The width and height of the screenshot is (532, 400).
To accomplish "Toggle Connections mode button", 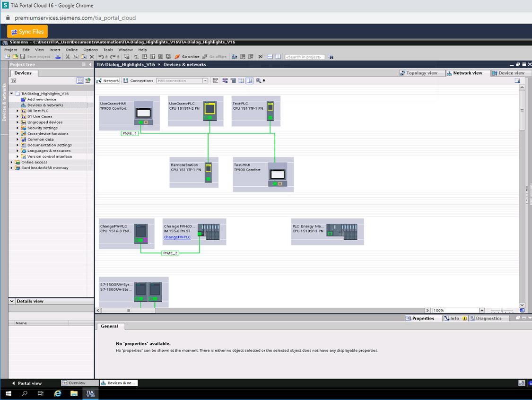I will pos(139,81).
